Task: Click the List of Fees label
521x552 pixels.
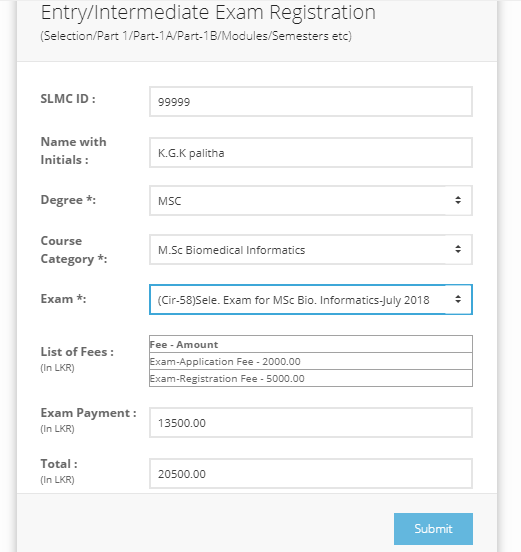Action: click(x=77, y=352)
